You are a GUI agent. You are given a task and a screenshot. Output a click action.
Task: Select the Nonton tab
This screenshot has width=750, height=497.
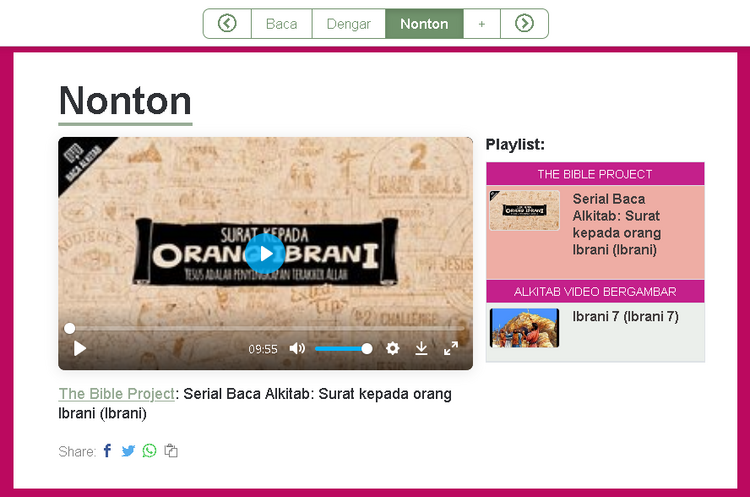(424, 23)
